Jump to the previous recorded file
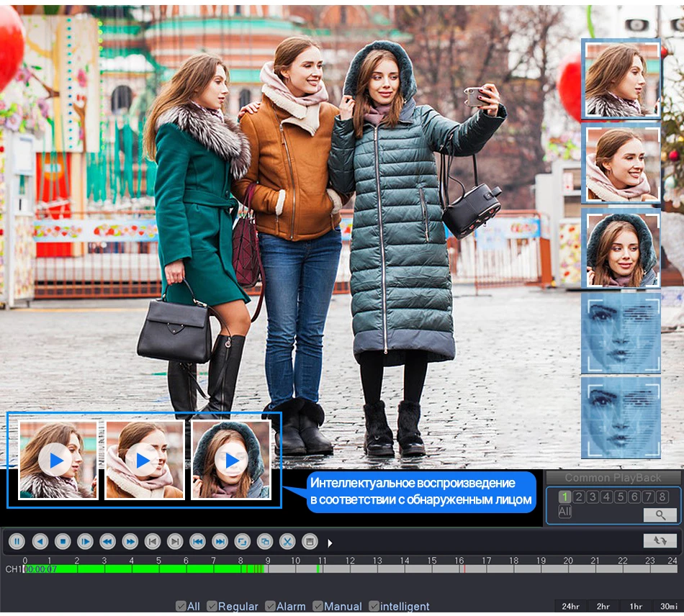 (x=197, y=541)
